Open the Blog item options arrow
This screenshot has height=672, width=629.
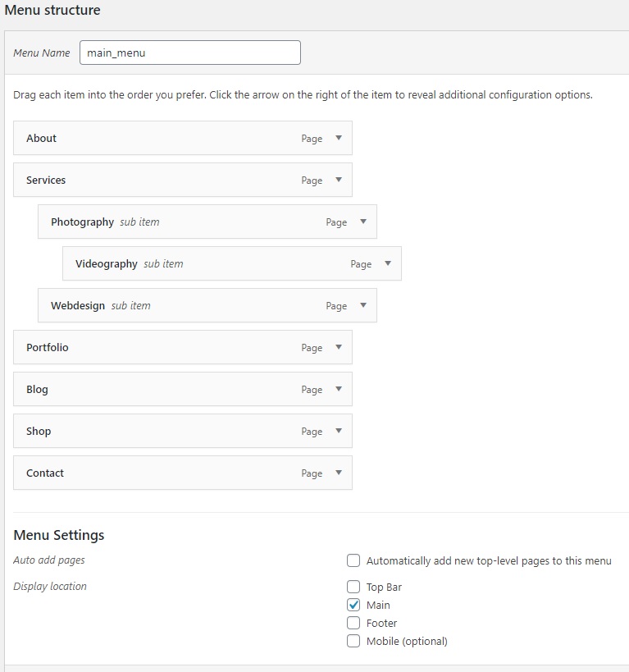pos(339,389)
